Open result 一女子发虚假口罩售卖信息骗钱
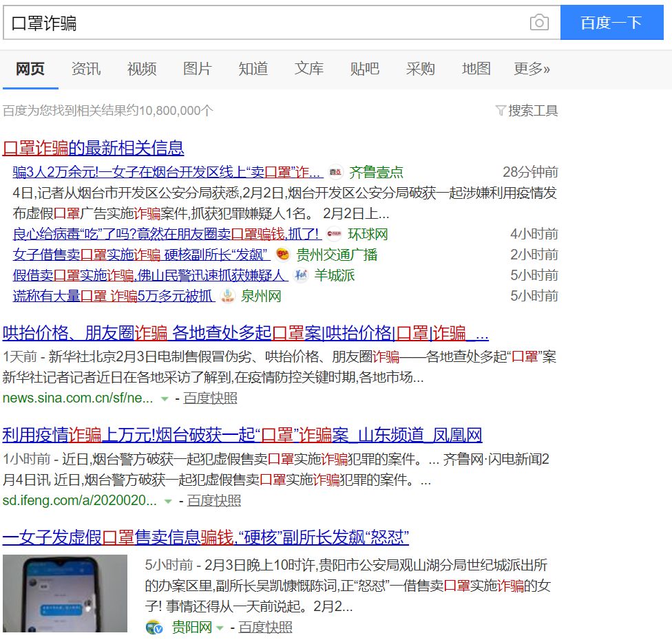Viewport: 672px width, 642px height. (205, 537)
